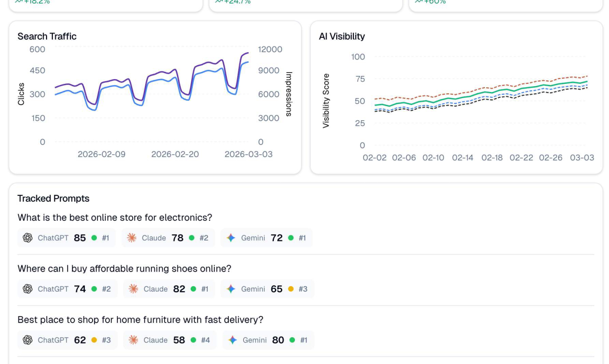The image size is (609, 364).
Task: Click the trend arrow icon beside +24.7%
Action: (x=219, y=1)
